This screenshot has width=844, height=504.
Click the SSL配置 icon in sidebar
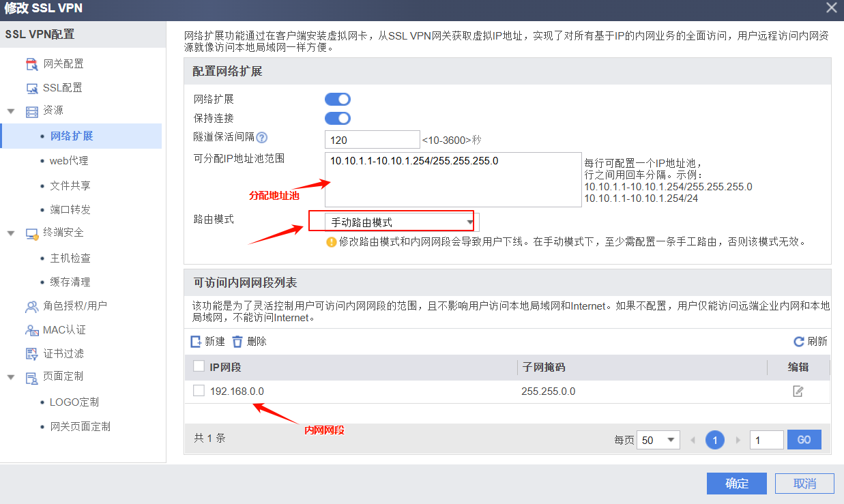click(32, 88)
